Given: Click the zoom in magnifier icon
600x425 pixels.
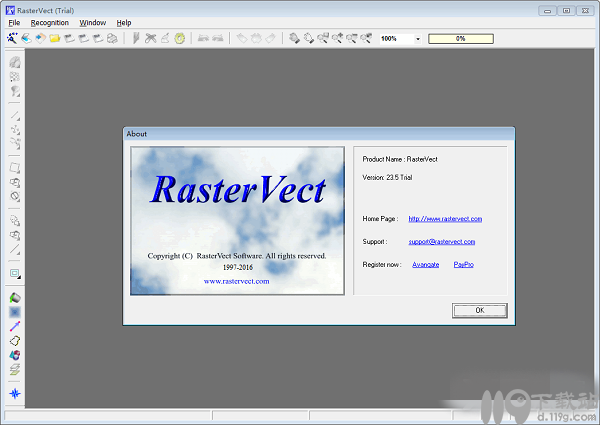Looking at the screenshot, I should coord(337,38).
